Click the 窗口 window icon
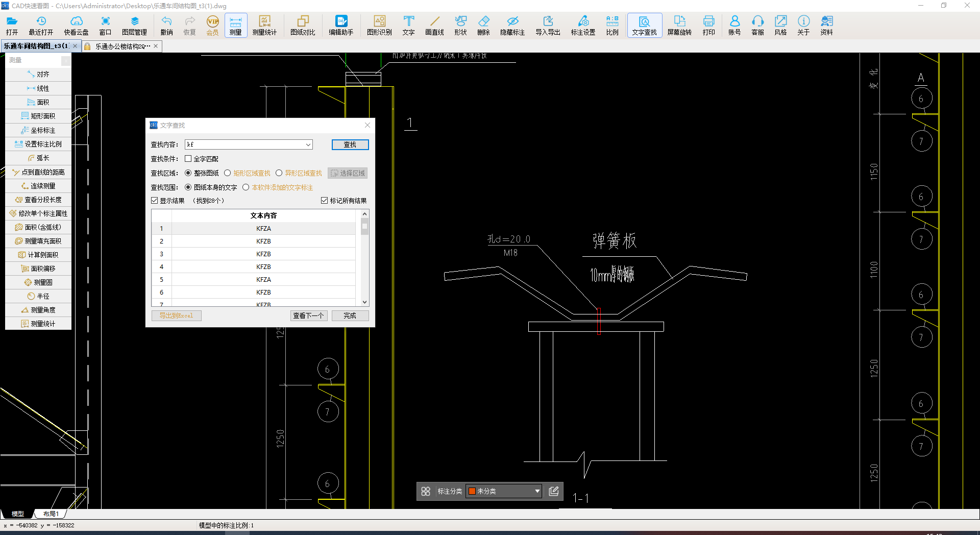This screenshot has width=980, height=535. [105, 25]
